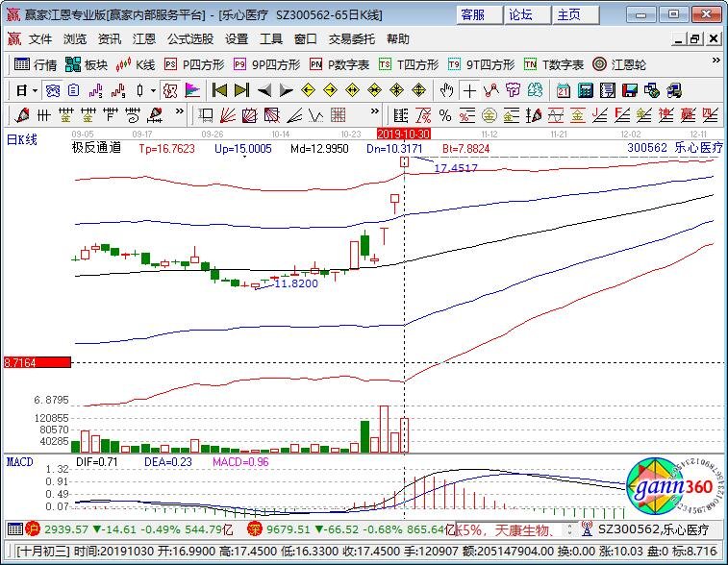Click the SZ300562,乐心医疗 status entry
728x565 pixels.
click(653, 529)
